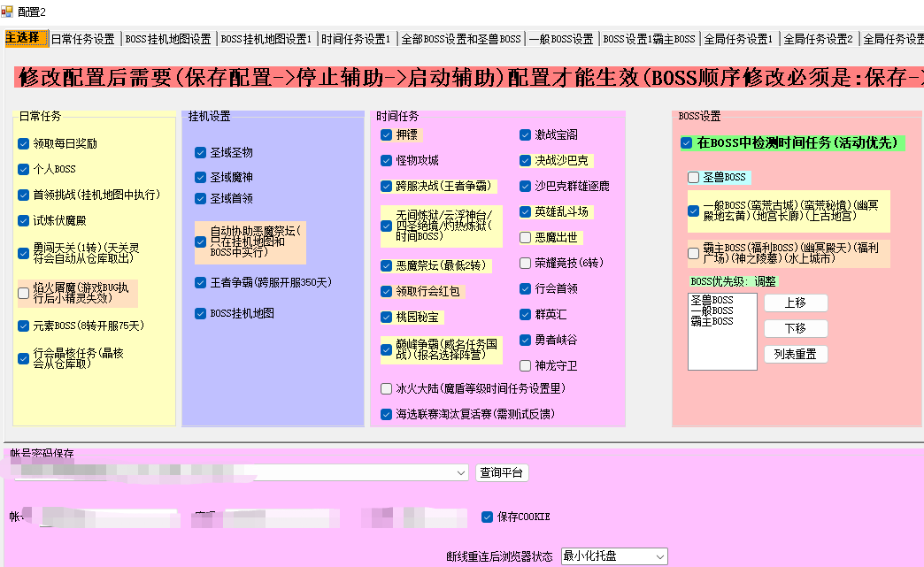Viewport: 924px width, 567px height.
Task: Toggle the 圣域首领 checkbox
Action: [x=200, y=198]
